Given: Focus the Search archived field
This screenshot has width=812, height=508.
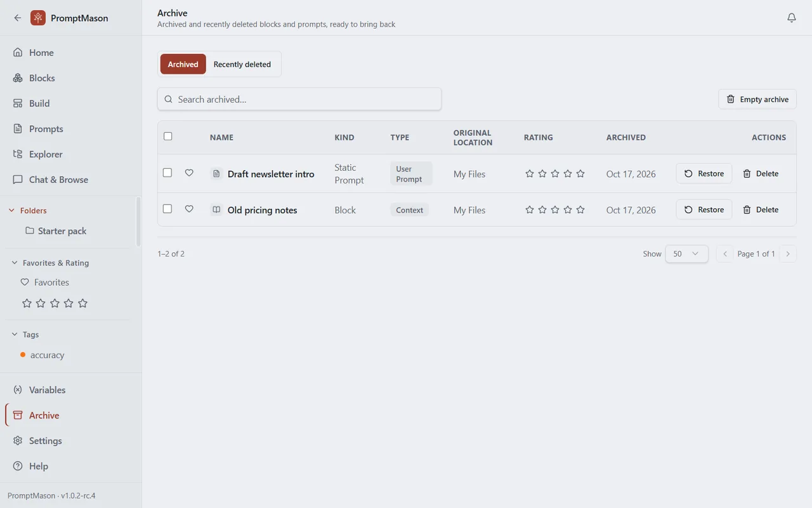Looking at the screenshot, I should 299,99.
